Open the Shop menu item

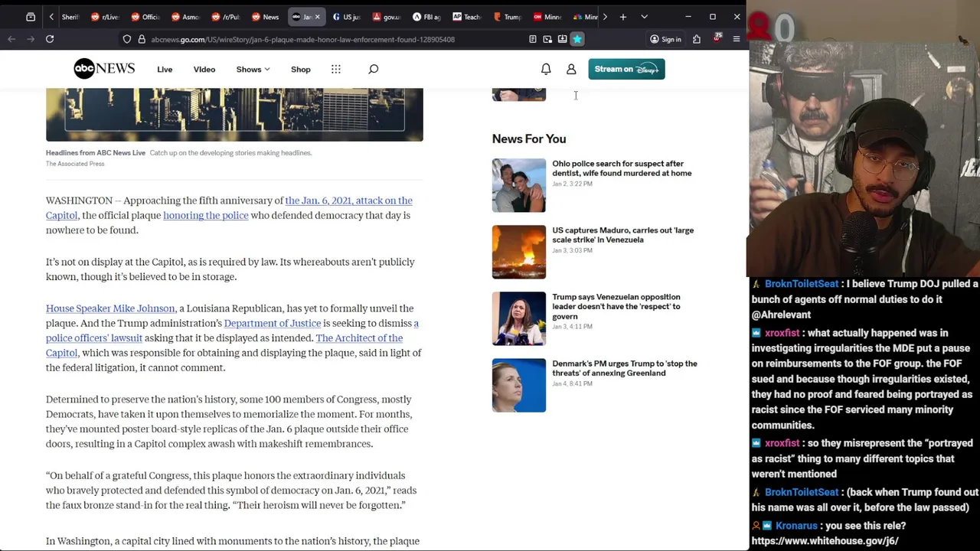301,69
